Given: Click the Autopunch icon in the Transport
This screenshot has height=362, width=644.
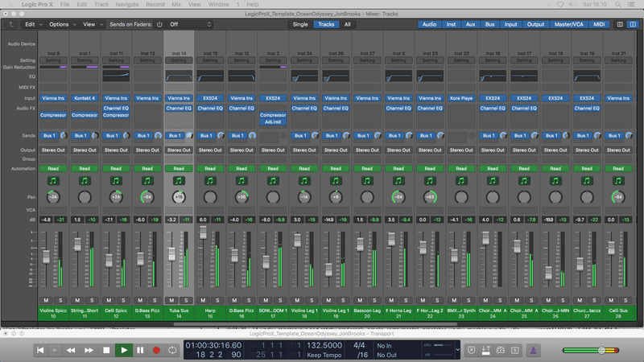Looking at the screenshot, I should (x=486, y=350).
